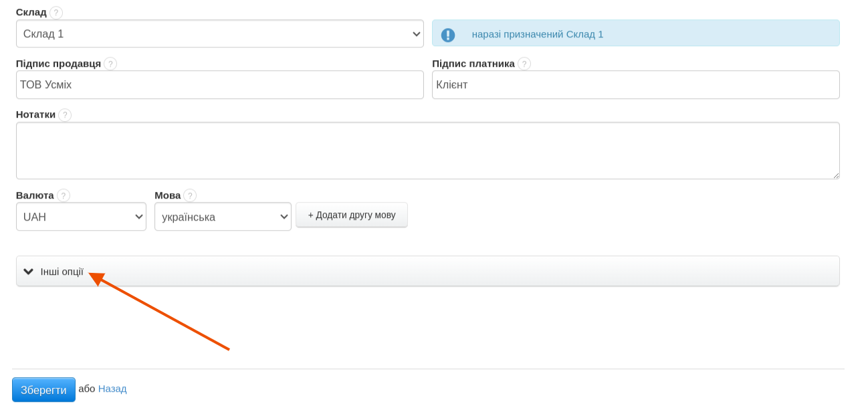Open the українська language dropdown

point(223,217)
